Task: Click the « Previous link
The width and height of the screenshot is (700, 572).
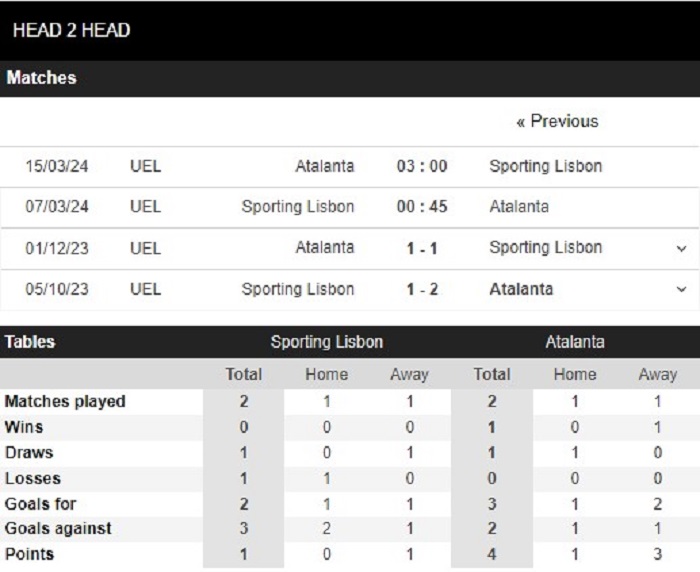Action: (x=557, y=121)
